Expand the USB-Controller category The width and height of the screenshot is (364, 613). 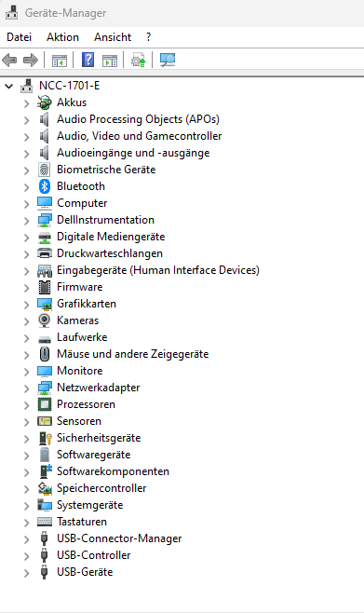tap(26, 556)
